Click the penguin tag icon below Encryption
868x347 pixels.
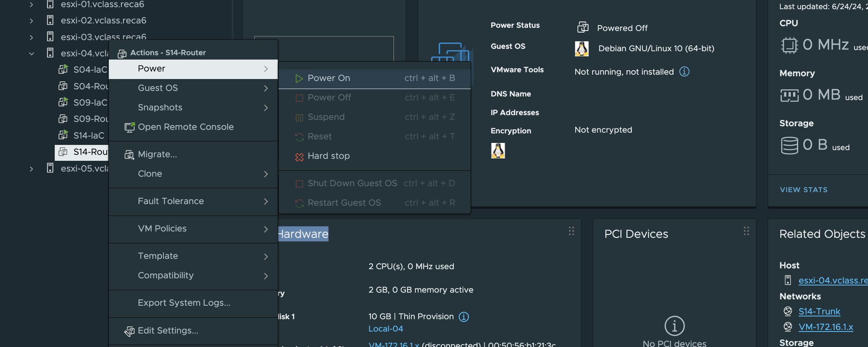498,151
